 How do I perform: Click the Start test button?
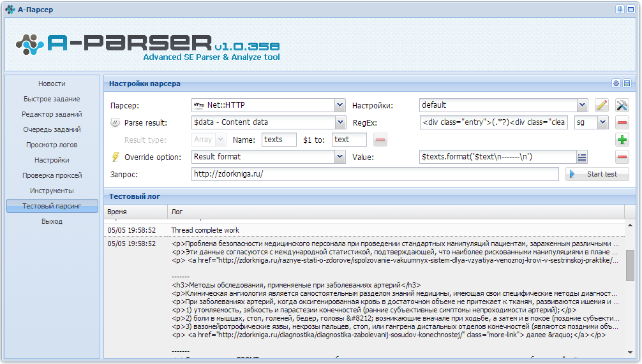point(597,174)
